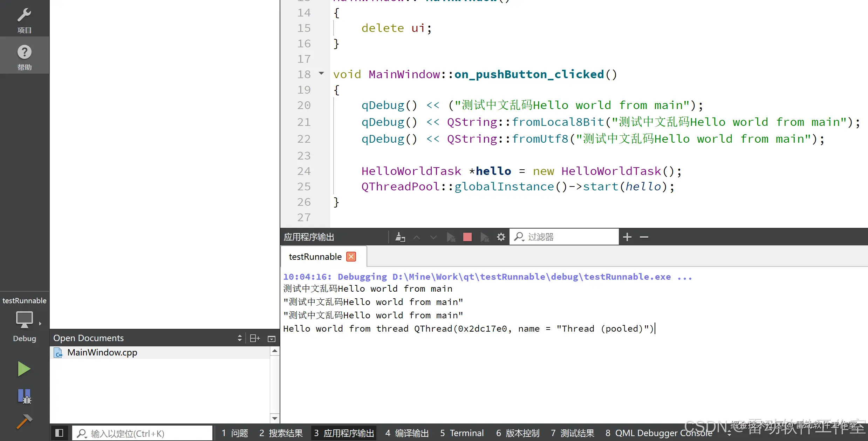
Task: Zoom in output with the plus icon
Action: point(627,237)
